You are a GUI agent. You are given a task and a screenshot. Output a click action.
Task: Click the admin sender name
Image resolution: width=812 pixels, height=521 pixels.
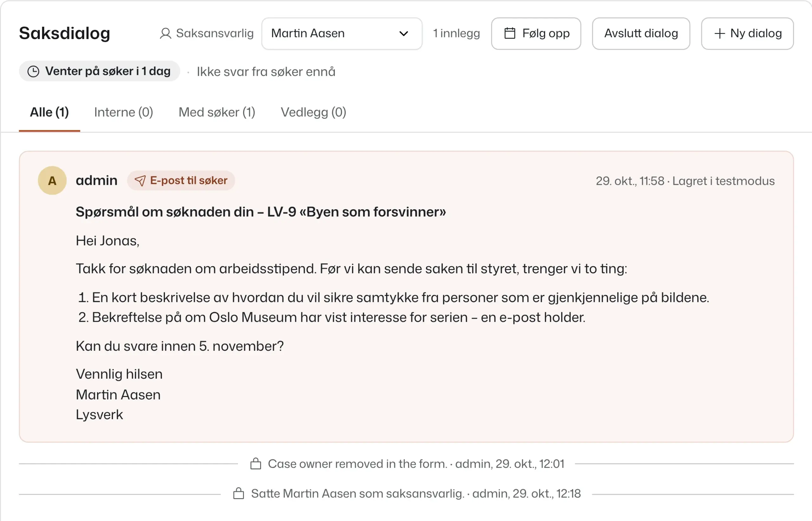pyautogui.click(x=96, y=181)
